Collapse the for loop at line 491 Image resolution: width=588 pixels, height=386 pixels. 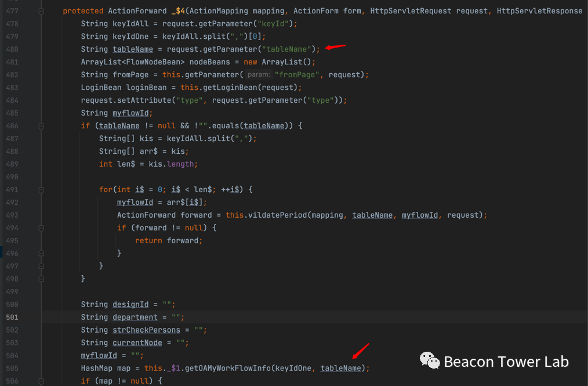click(x=41, y=189)
